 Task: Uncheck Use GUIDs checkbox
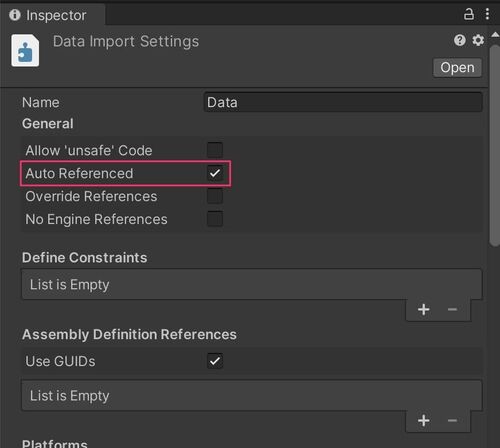coord(215,361)
